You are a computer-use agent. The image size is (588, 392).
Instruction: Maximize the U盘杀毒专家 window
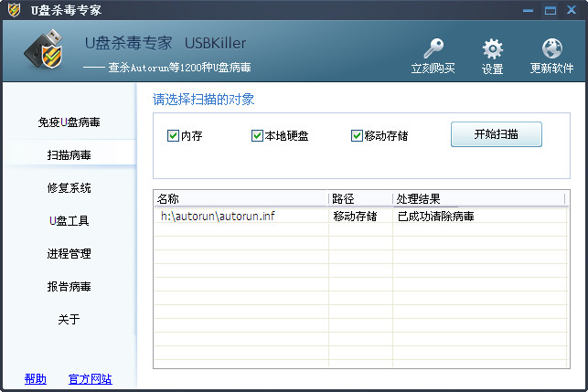click(551, 10)
